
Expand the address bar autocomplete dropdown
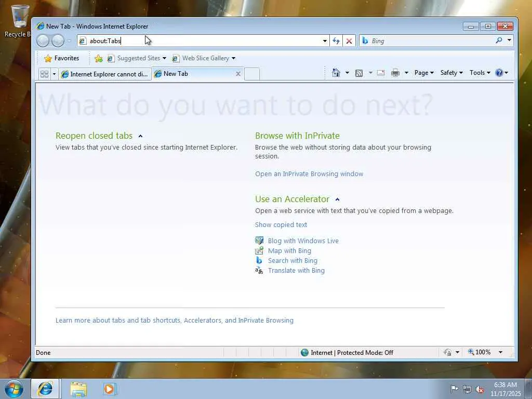(325, 41)
